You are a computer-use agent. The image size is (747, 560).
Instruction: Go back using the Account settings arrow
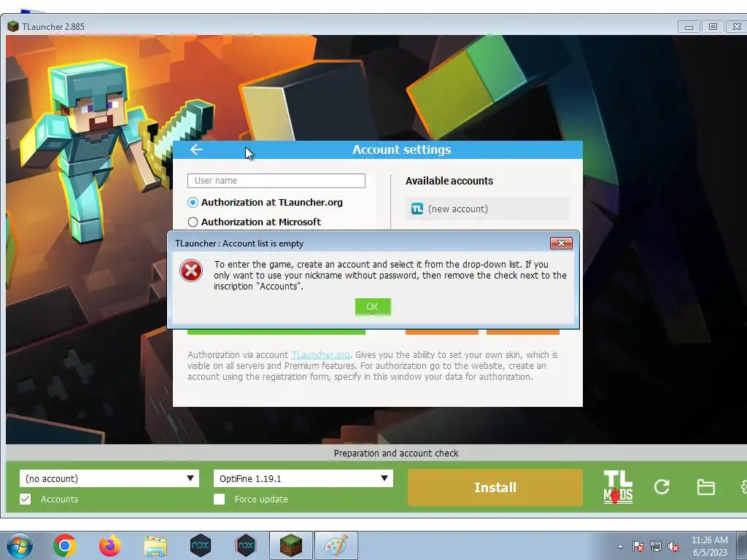(x=196, y=149)
